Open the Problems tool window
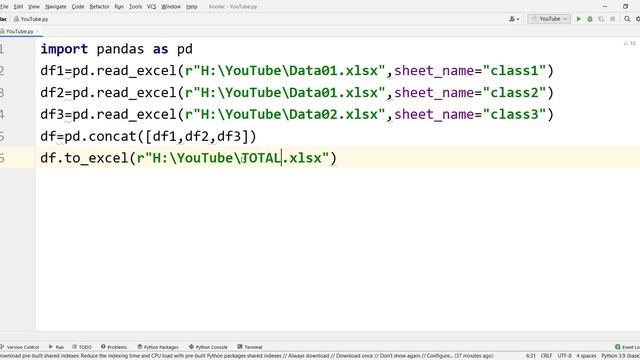Image resolution: width=640 pixels, height=360 pixels. (114, 347)
